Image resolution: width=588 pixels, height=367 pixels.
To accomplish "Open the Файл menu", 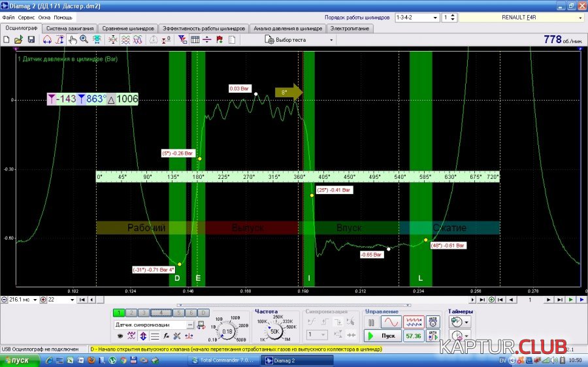I will (x=8, y=17).
